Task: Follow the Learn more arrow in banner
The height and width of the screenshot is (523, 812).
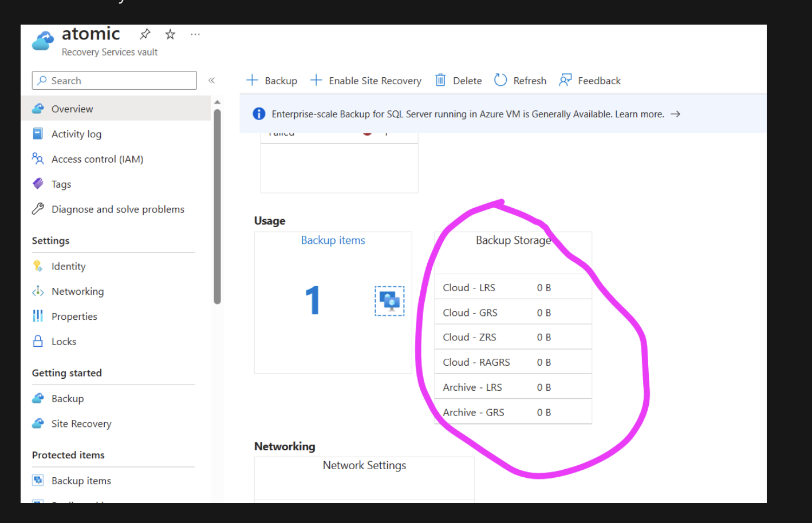Action: (x=676, y=114)
